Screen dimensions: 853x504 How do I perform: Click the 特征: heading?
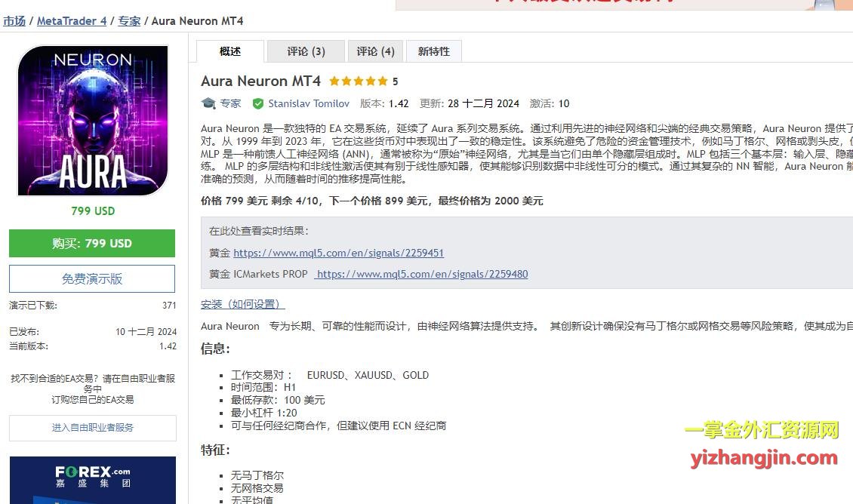[x=215, y=450]
